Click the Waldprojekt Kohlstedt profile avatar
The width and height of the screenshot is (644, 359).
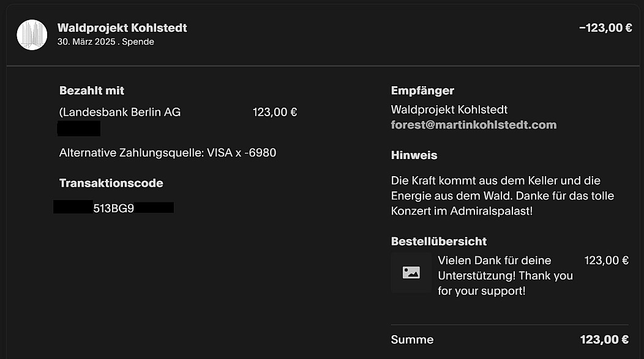[x=32, y=35]
